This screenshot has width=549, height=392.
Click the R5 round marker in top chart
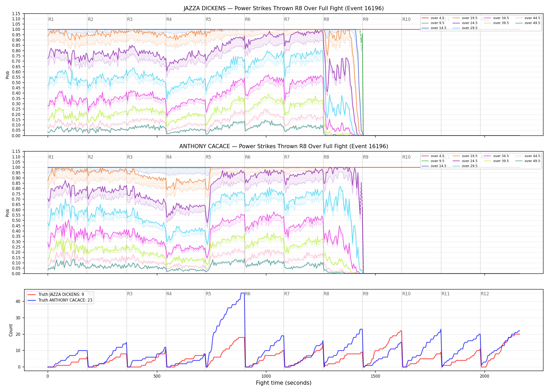coord(208,19)
